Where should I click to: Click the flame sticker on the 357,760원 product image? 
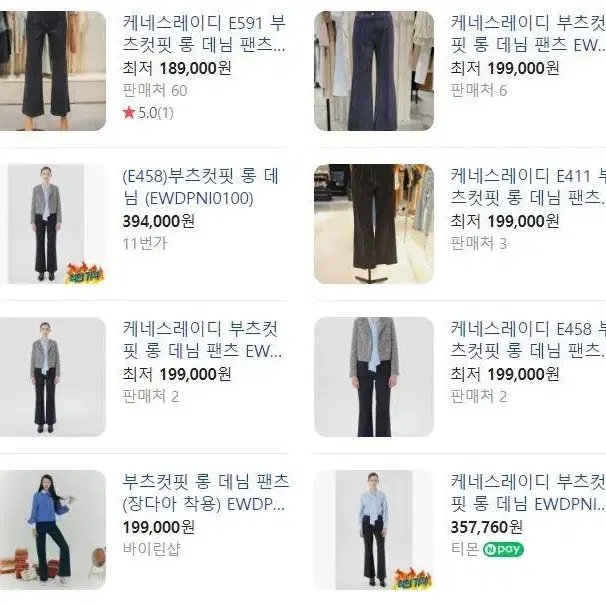[x=413, y=579]
